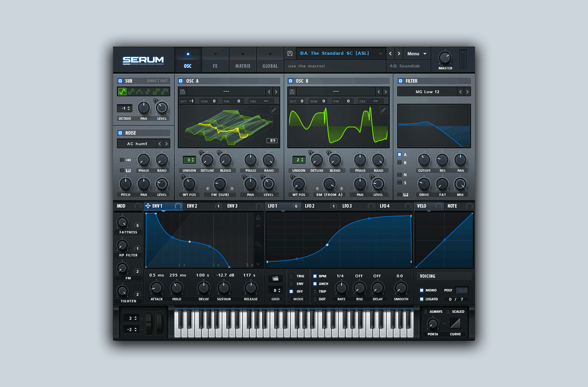Image resolution: width=588 pixels, height=387 pixels.
Task: Open the Menu dropdown
Action: point(417,54)
